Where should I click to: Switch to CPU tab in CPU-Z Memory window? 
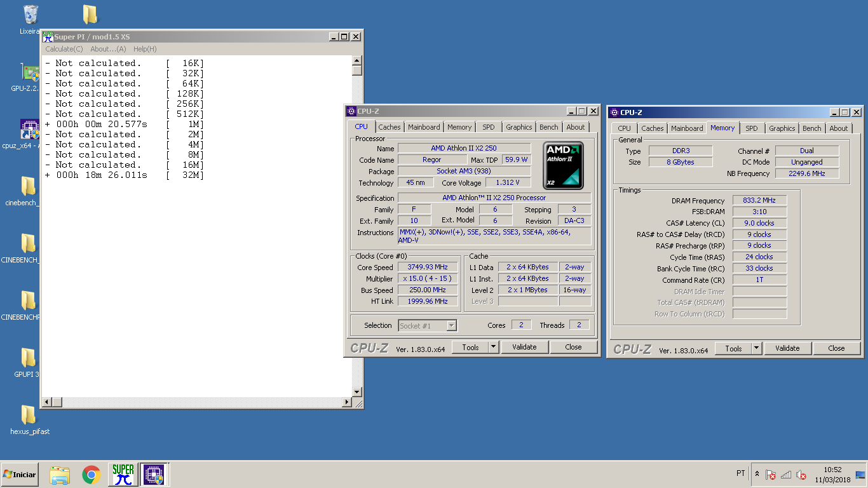point(625,128)
